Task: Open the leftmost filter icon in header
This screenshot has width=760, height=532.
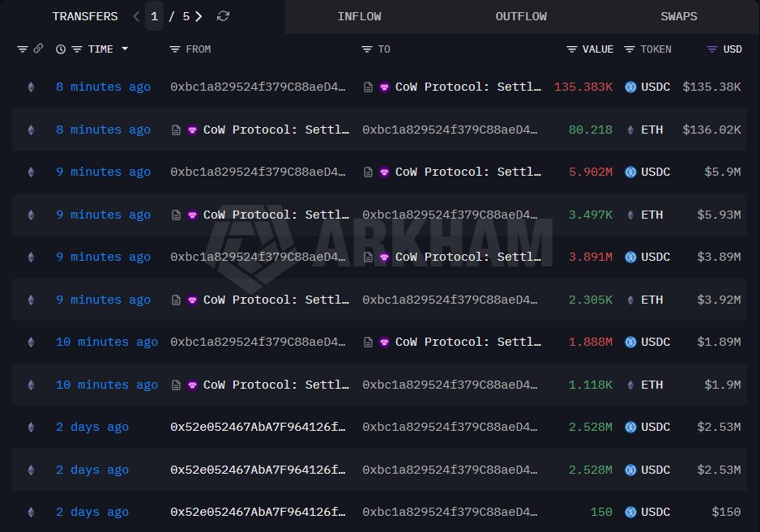Action: [23, 49]
